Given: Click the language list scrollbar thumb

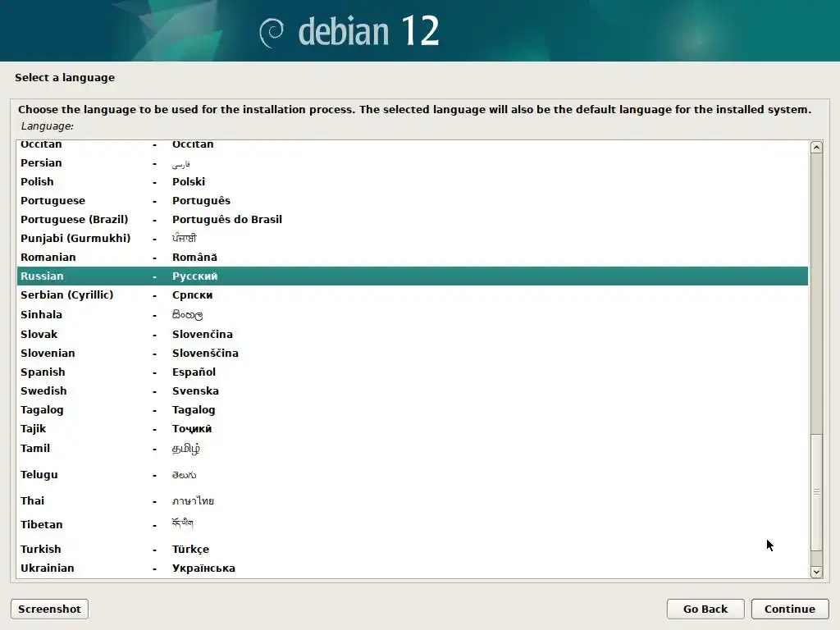Looking at the screenshot, I should click(816, 492).
